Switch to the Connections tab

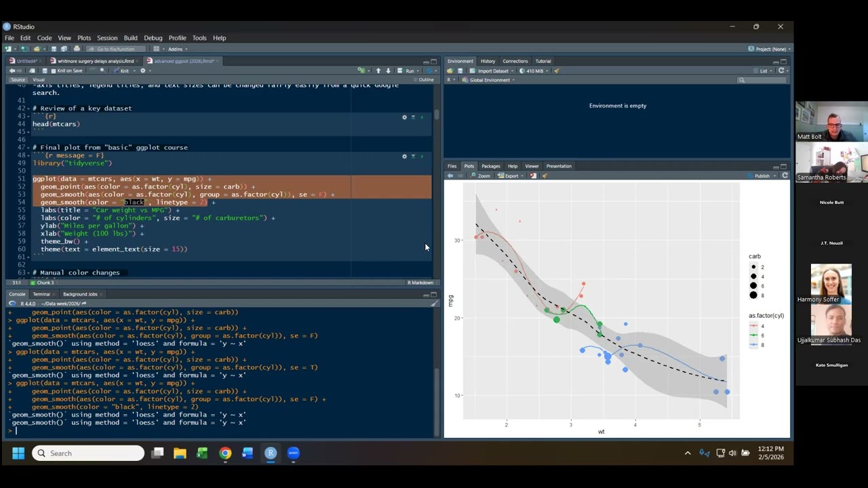point(515,61)
